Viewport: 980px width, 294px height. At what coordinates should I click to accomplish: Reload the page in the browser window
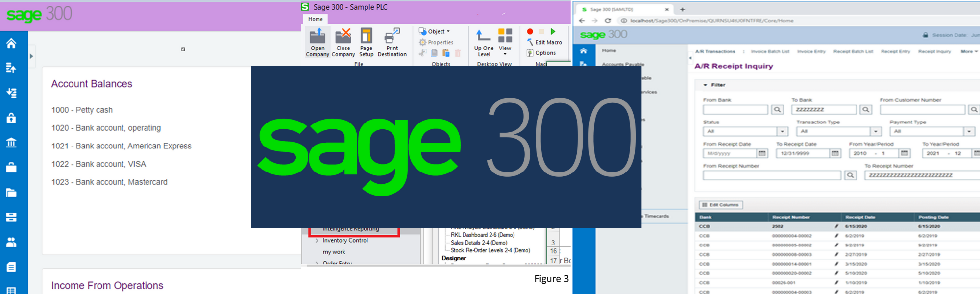[608, 21]
